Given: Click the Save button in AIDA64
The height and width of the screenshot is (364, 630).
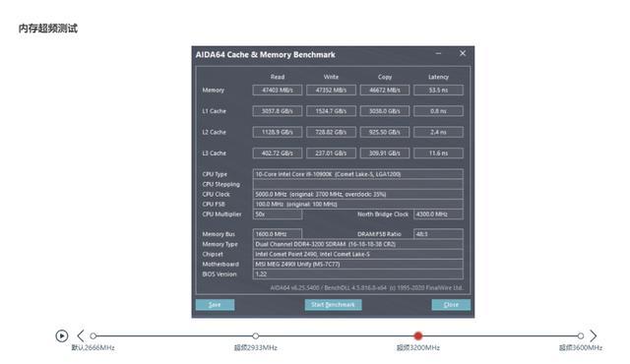Looking at the screenshot, I should 215,305.
